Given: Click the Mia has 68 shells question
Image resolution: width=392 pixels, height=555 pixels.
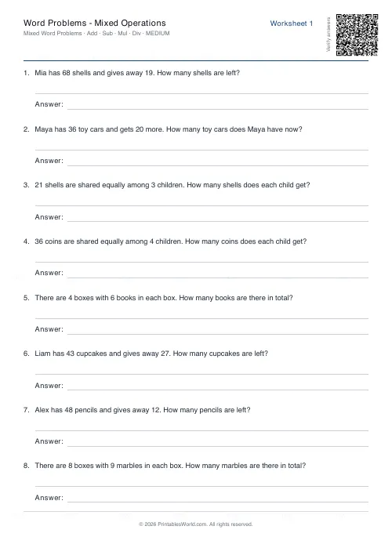Looking at the screenshot, I should pos(137,73).
